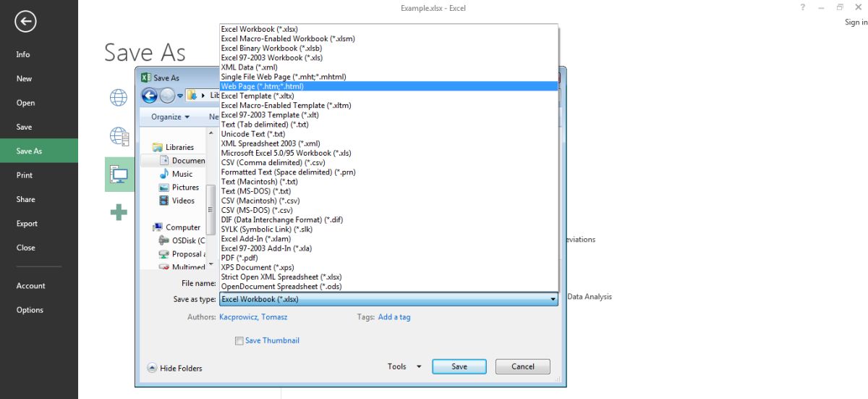Open the Save as type combo box

point(388,299)
